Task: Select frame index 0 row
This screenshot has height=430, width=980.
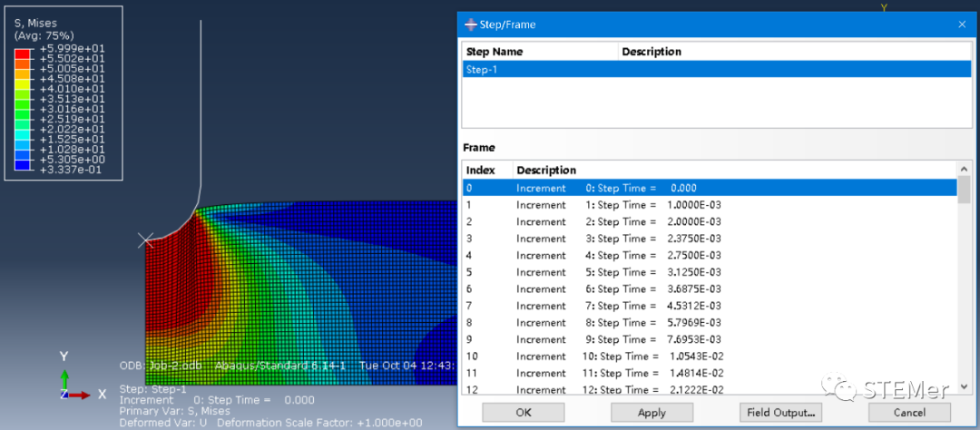Action: point(710,188)
